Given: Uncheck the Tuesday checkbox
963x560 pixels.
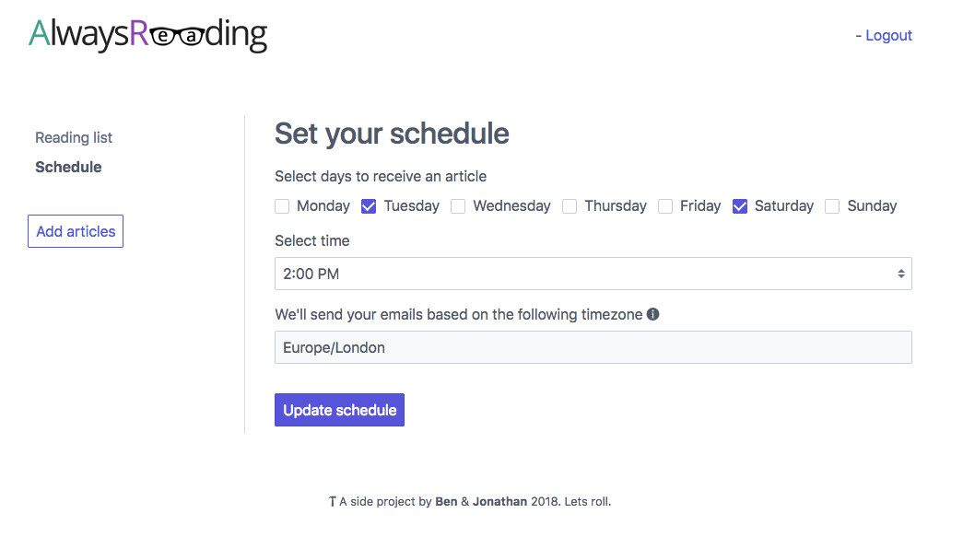Looking at the screenshot, I should pos(369,206).
